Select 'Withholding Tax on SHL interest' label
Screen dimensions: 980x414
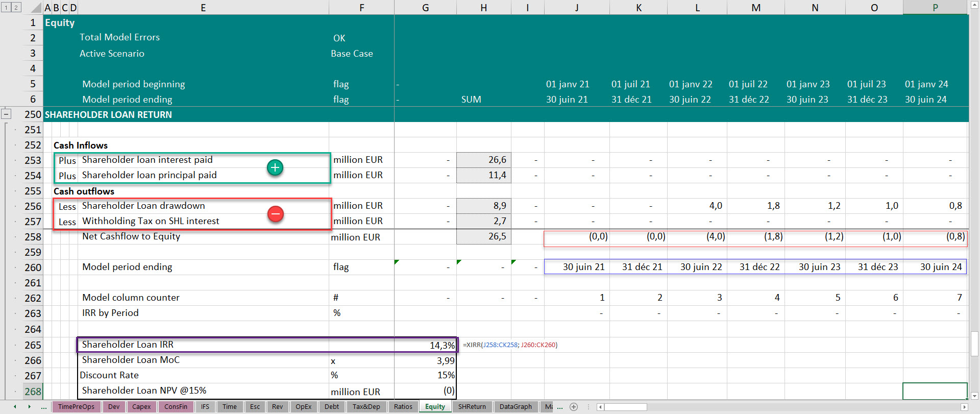click(151, 221)
